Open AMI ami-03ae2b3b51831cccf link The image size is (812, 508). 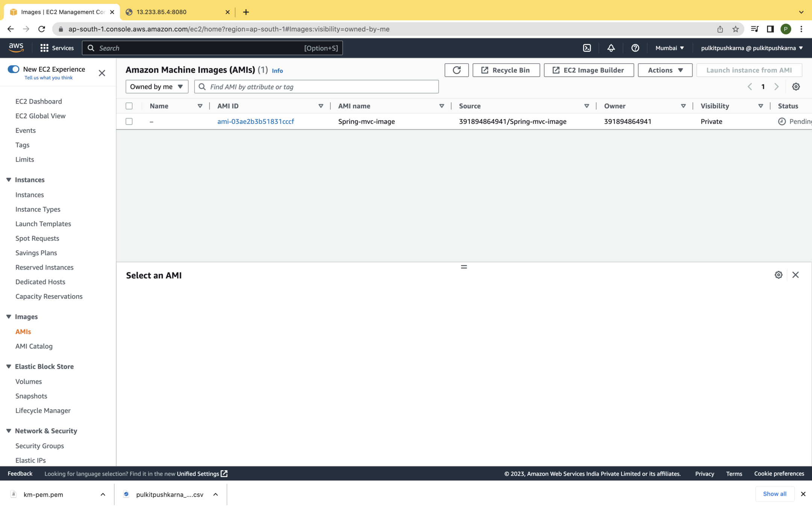(256, 122)
